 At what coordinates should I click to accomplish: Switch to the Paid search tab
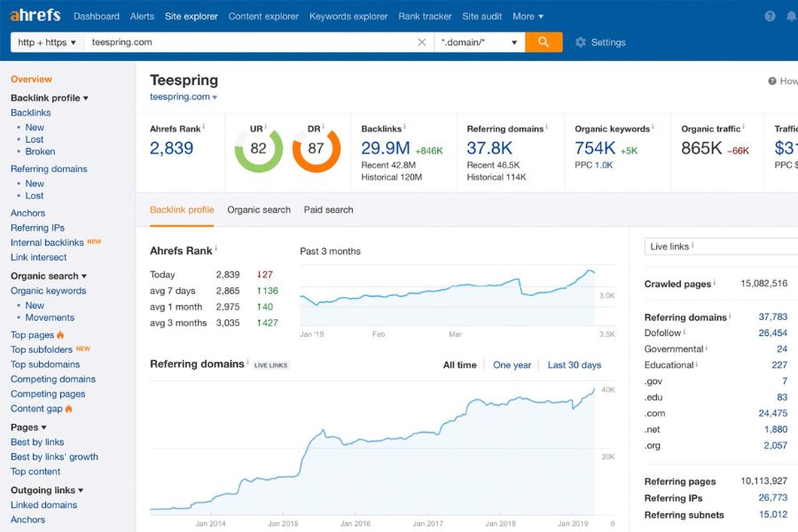point(328,210)
